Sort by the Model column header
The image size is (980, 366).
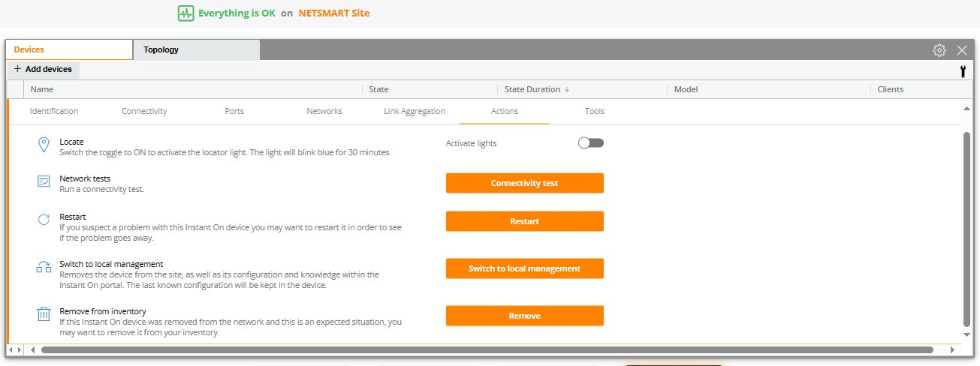(x=686, y=89)
